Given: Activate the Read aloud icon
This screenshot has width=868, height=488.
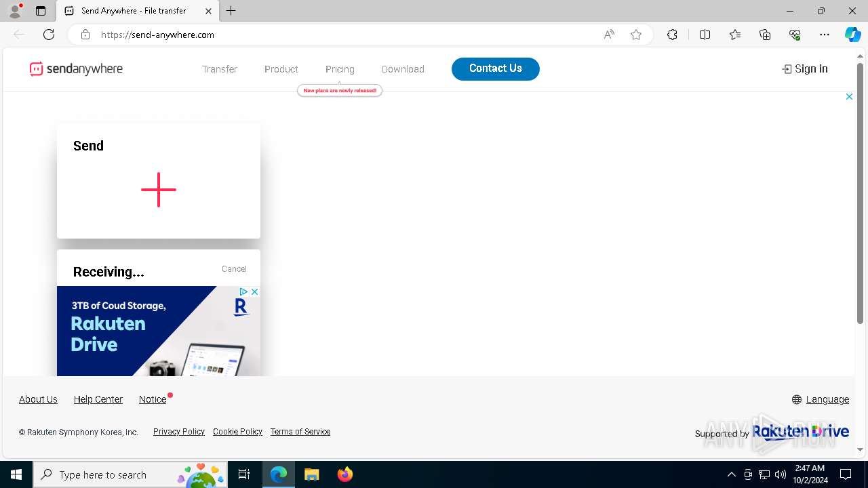Looking at the screenshot, I should pos(609,35).
